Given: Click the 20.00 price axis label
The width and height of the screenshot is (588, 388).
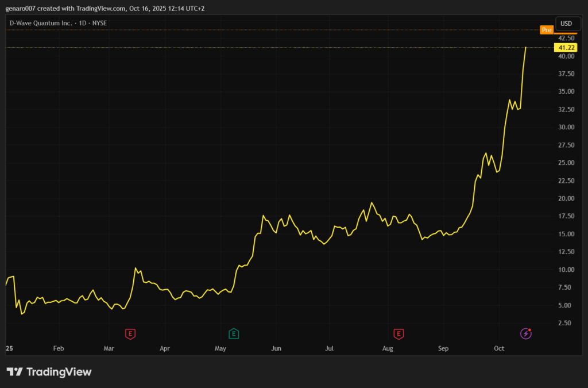Looking at the screenshot, I should tap(566, 199).
